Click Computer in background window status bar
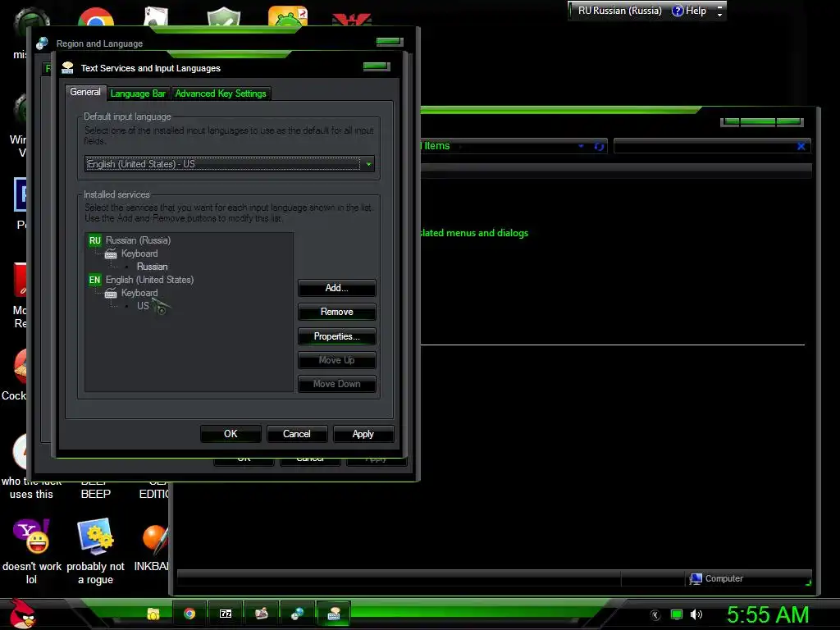 tap(716, 578)
